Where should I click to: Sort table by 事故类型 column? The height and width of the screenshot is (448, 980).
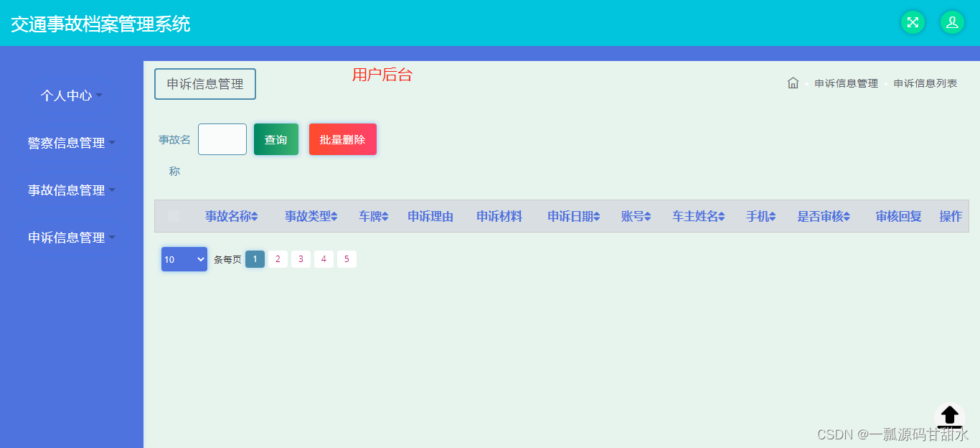(x=311, y=217)
